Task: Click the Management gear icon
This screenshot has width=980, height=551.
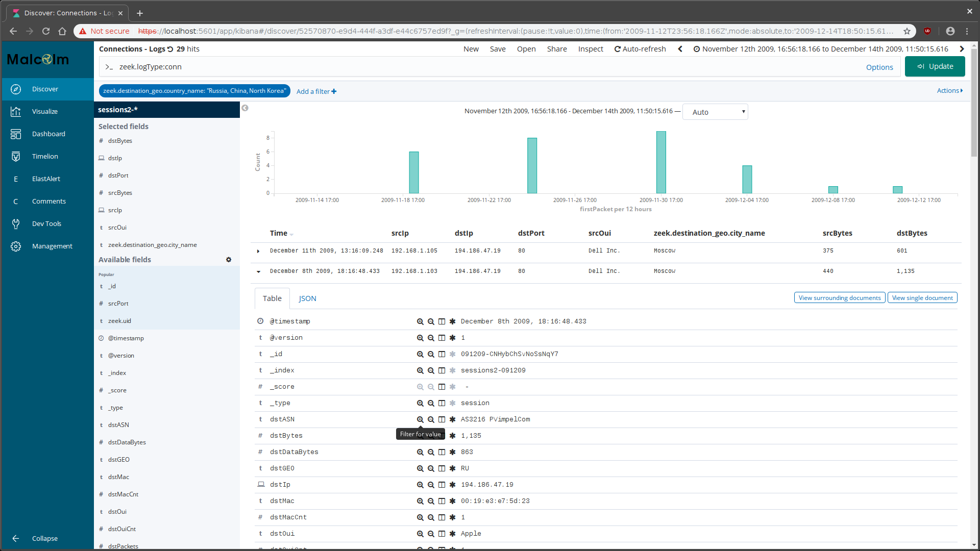Action: pos(16,246)
